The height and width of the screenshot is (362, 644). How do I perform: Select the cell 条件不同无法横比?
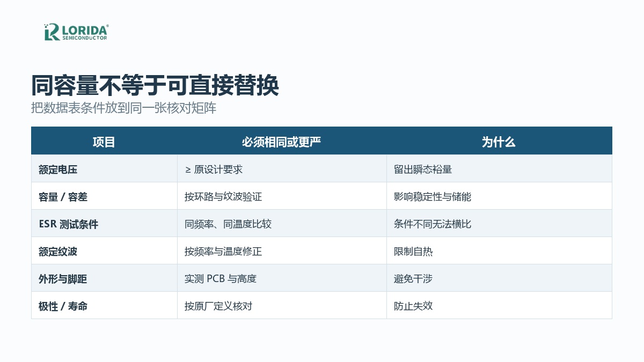(499, 224)
